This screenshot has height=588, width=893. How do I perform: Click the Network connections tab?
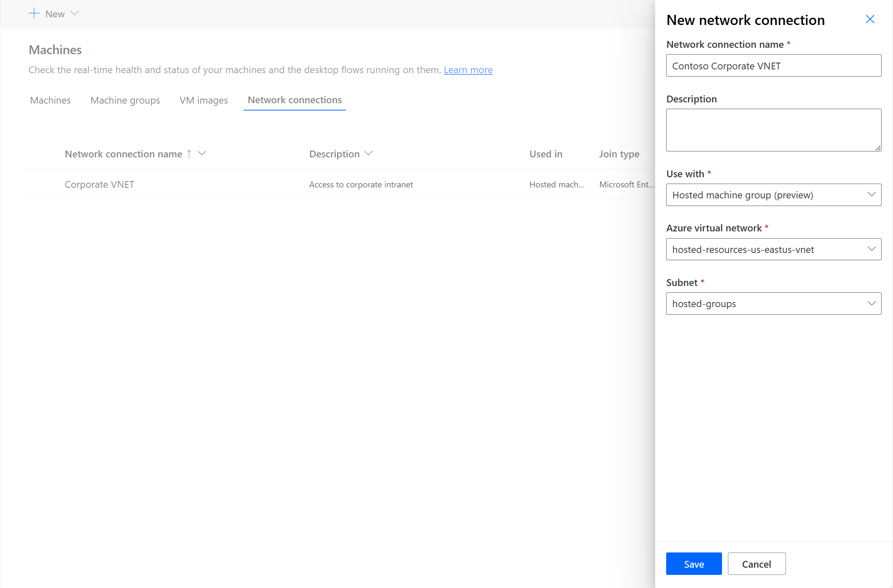(x=295, y=100)
